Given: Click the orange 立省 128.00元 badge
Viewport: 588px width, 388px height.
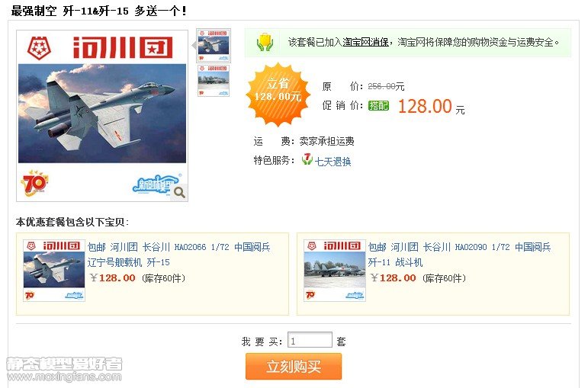Looking at the screenshot, I should (278, 94).
